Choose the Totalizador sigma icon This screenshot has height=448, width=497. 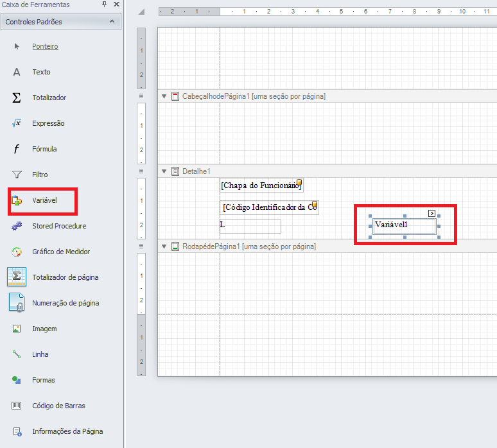(17, 98)
